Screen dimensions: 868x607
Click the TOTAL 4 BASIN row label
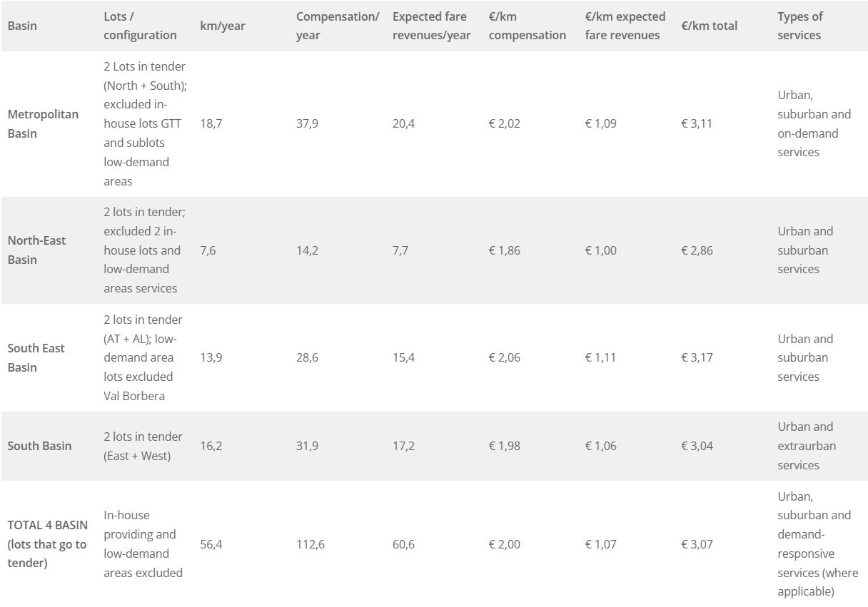tap(48, 544)
